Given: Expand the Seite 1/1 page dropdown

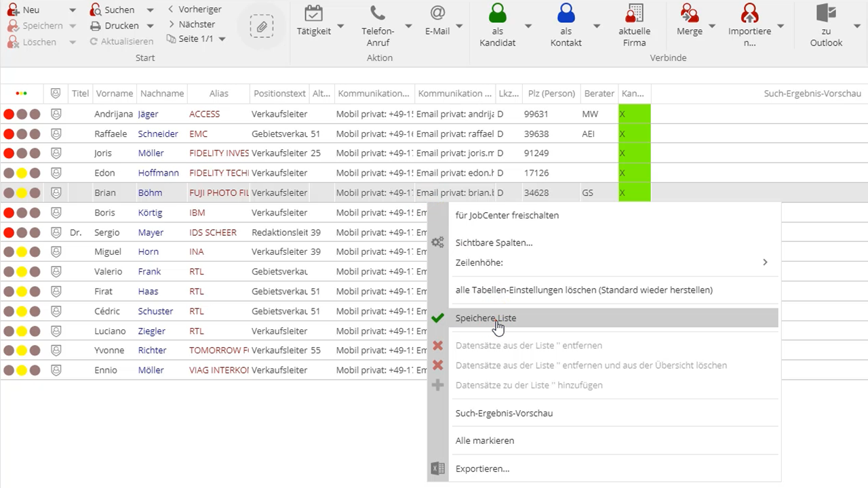Looking at the screenshot, I should tap(222, 39).
